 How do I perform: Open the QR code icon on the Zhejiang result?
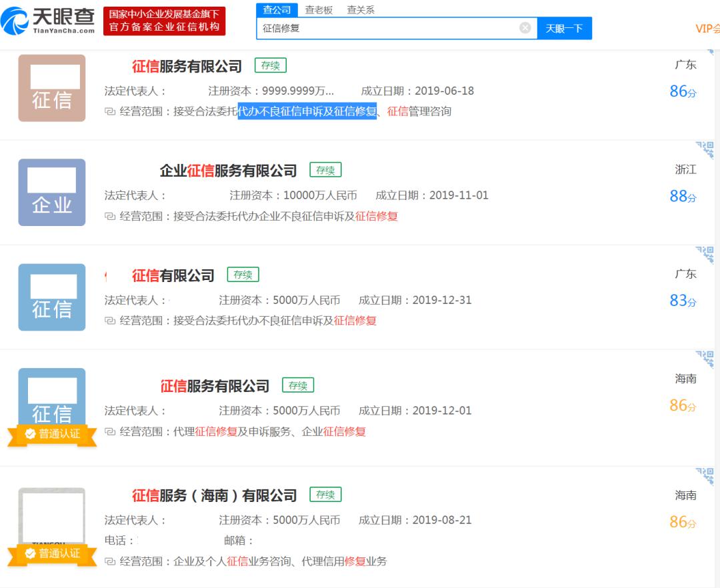(705, 149)
